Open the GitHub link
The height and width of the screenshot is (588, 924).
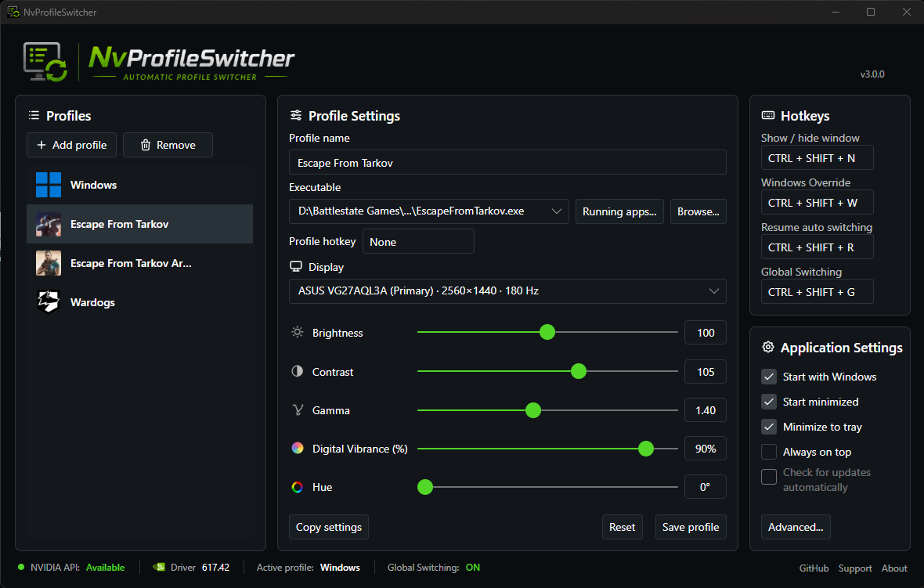[x=814, y=568]
